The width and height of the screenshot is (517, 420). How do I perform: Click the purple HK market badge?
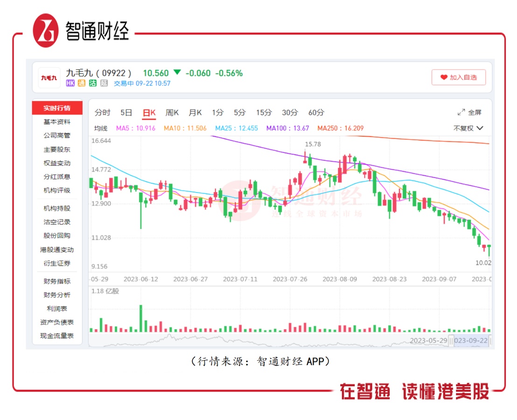point(70,83)
